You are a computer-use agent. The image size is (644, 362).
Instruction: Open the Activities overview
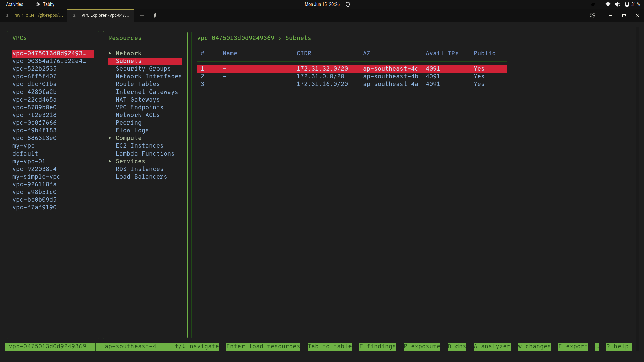pyautogui.click(x=15, y=4)
